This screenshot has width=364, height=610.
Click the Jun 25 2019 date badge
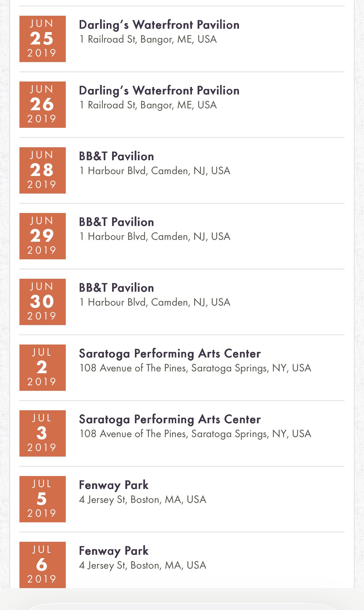pyautogui.click(x=43, y=39)
